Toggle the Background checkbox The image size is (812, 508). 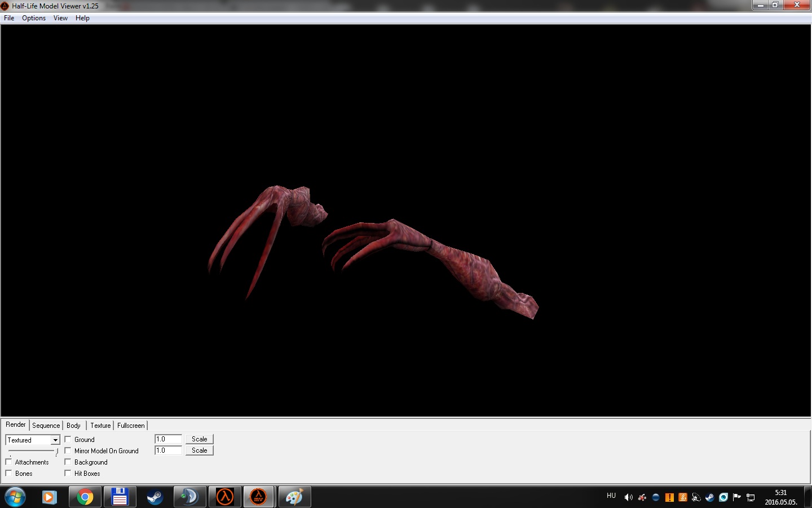point(68,462)
